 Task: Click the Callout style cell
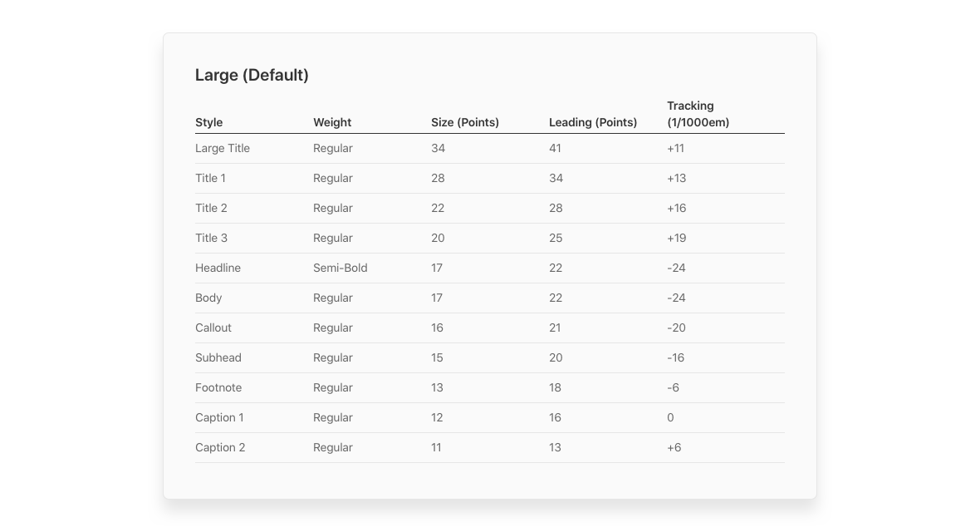[x=213, y=328]
